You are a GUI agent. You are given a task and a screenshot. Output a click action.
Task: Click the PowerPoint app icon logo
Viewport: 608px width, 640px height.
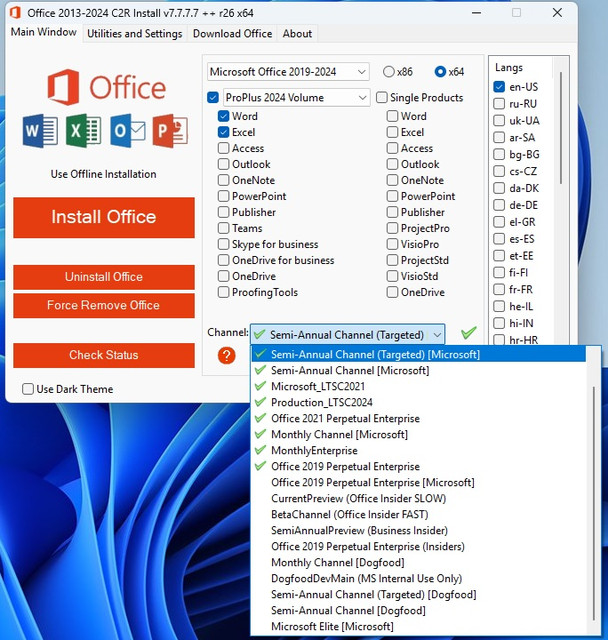click(170, 131)
